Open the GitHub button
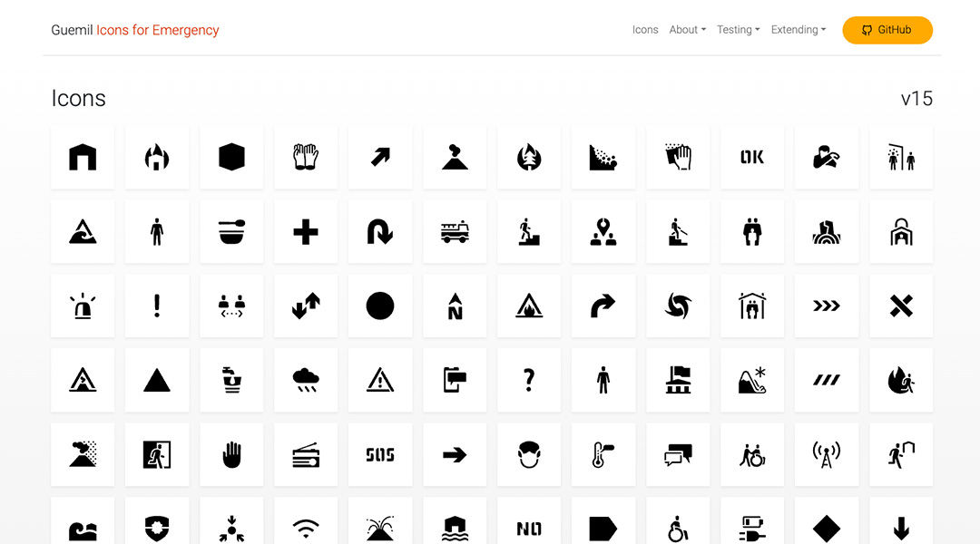This screenshot has width=980, height=544. point(887,30)
